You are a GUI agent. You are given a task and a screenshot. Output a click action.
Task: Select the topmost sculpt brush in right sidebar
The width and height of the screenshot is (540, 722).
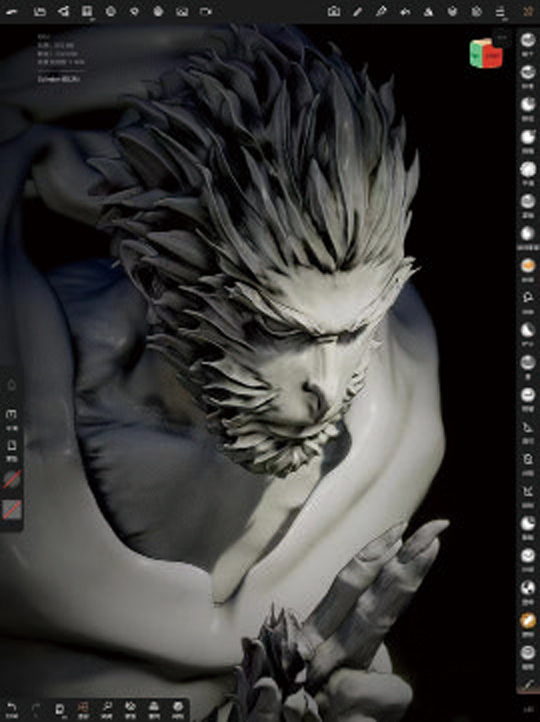[528, 41]
